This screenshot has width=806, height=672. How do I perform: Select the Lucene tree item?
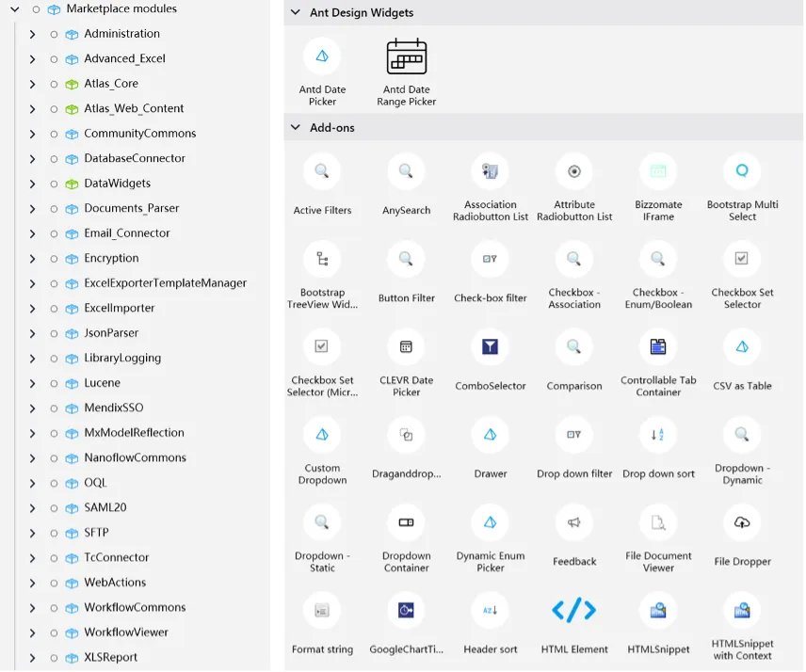click(103, 383)
